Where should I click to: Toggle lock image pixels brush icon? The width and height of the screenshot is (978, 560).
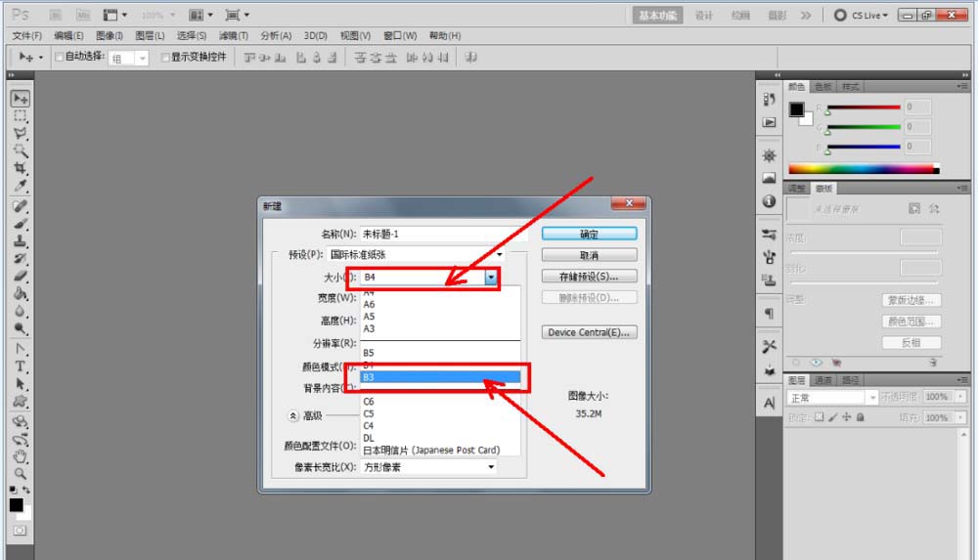(x=832, y=417)
